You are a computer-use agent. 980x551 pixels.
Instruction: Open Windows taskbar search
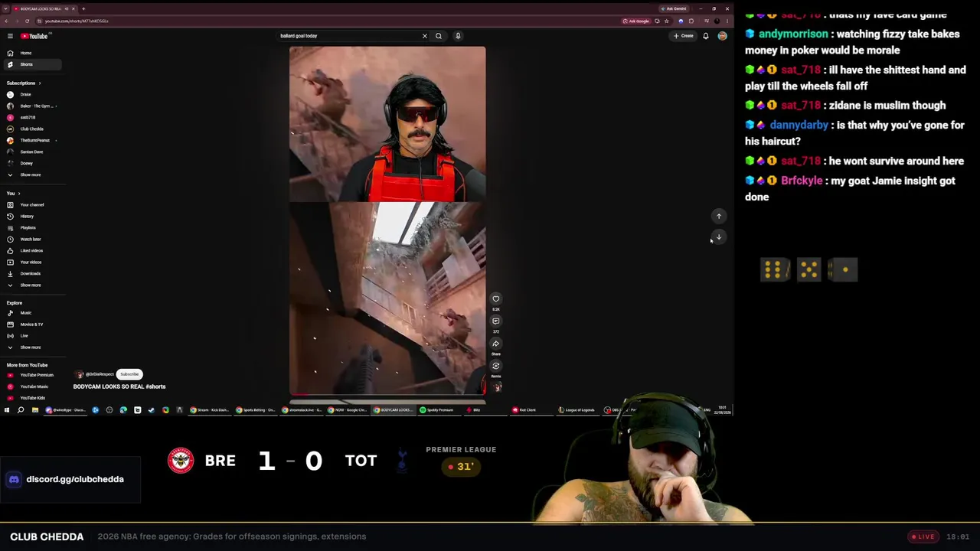point(21,410)
